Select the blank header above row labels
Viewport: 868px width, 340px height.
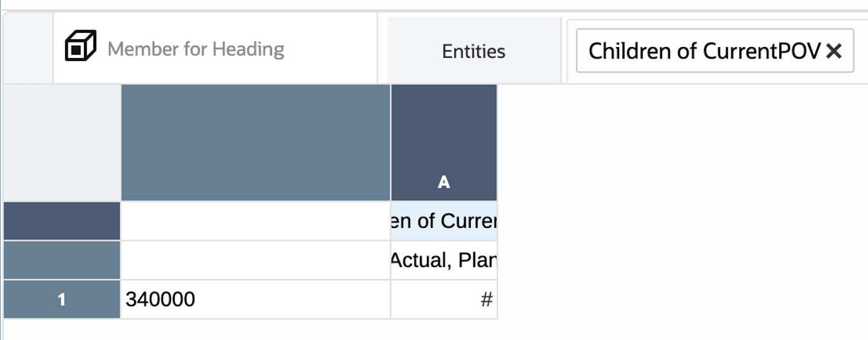point(255,143)
